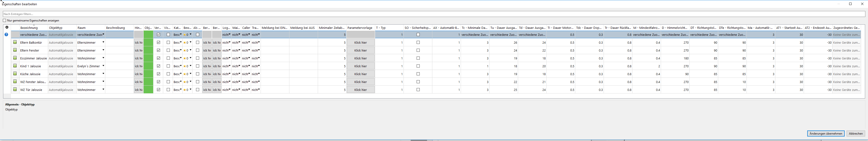Click Tu value 26 for Eltern Balkontür
Screen dimensions: 868x141
click(x=504, y=42)
